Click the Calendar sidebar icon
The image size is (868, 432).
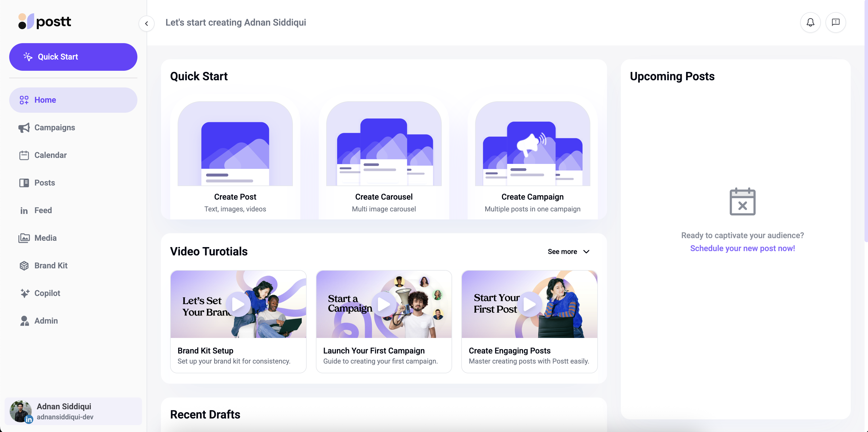tap(24, 155)
